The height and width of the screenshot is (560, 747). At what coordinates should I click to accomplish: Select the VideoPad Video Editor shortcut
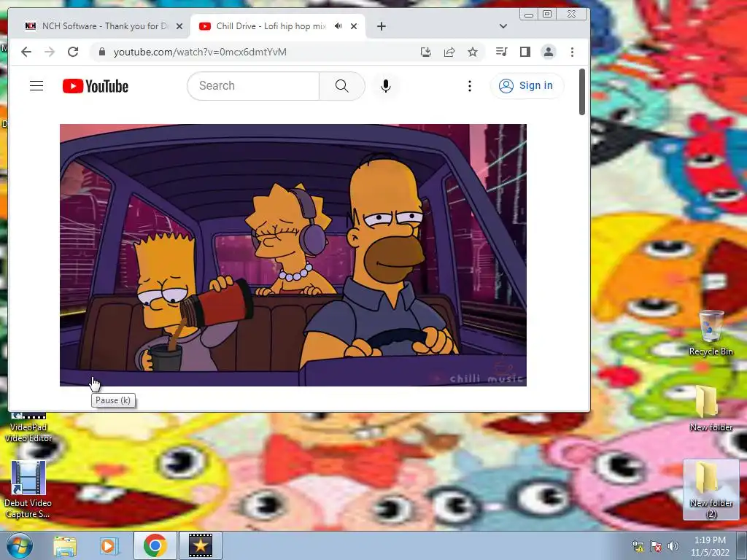click(x=28, y=427)
